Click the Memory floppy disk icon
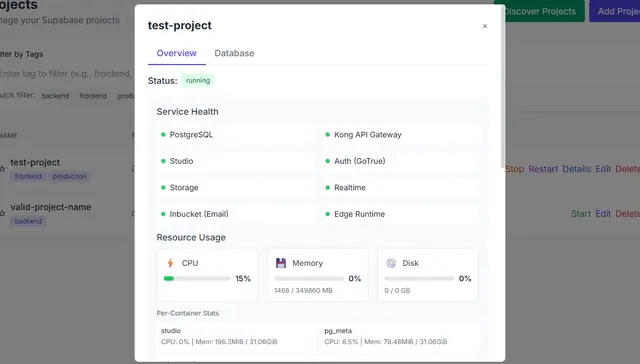Viewport: 640px width, 364px height. [x=281, y=263]
